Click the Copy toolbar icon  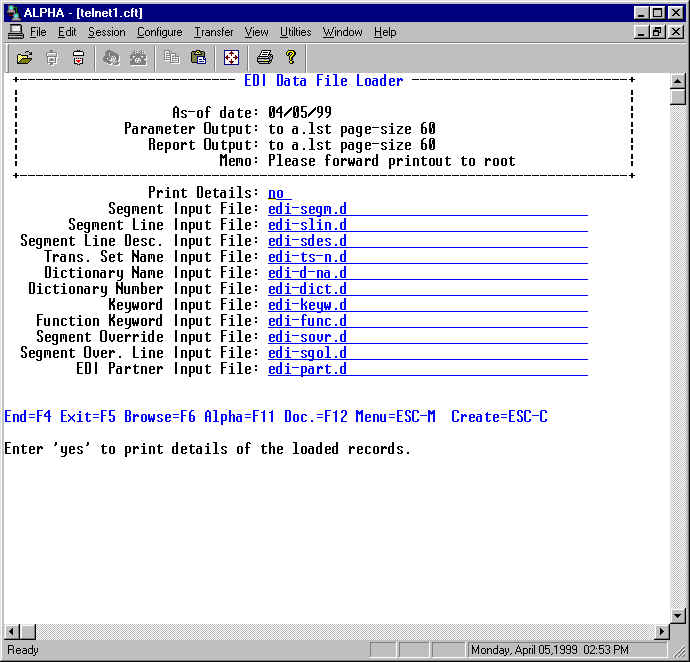pos(172,58)
